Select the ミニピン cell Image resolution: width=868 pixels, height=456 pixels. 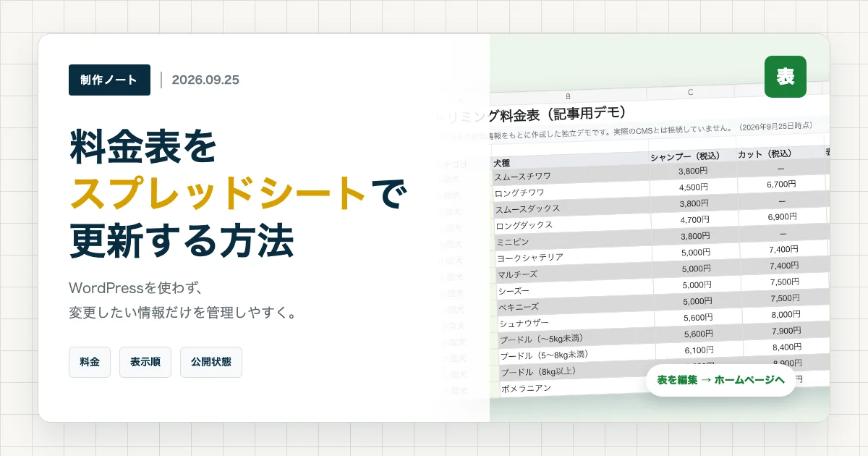click(574, 240)
